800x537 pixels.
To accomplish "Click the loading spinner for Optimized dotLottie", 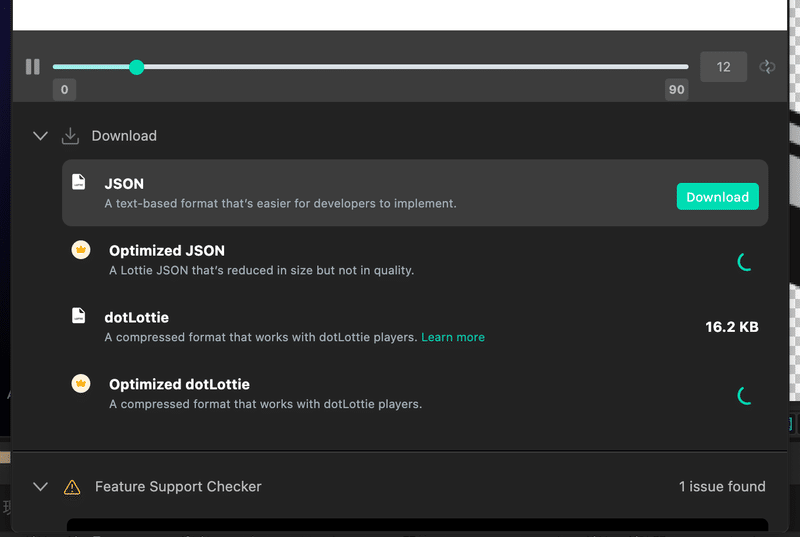I will [744, 395].
